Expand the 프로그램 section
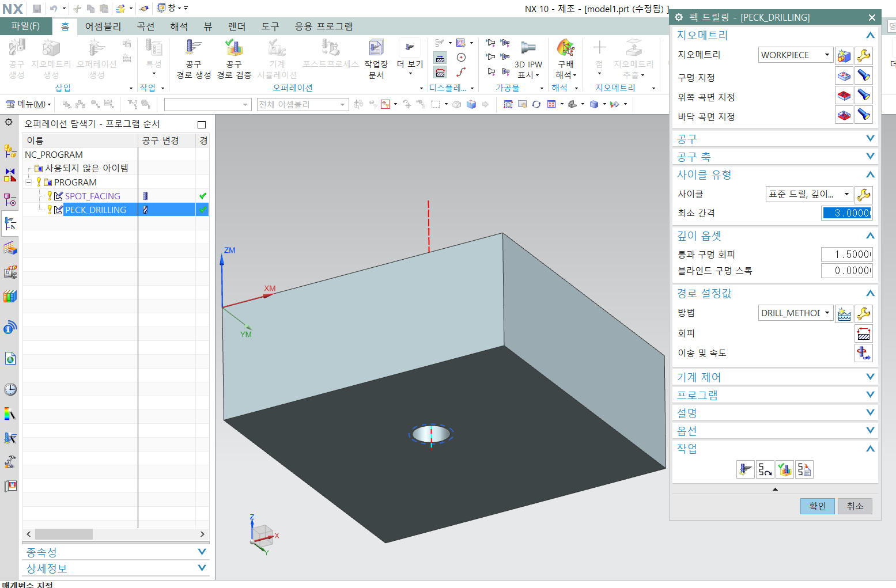 point(870,395)
